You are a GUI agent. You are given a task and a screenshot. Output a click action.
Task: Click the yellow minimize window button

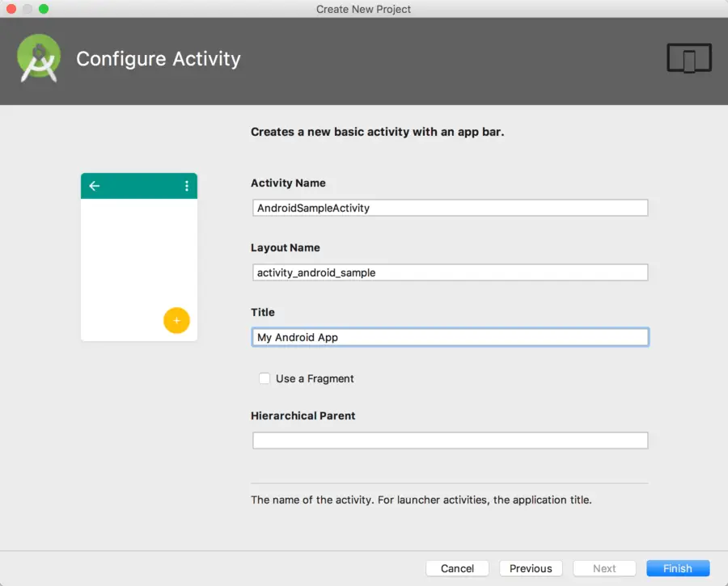[x=28, y=9]
